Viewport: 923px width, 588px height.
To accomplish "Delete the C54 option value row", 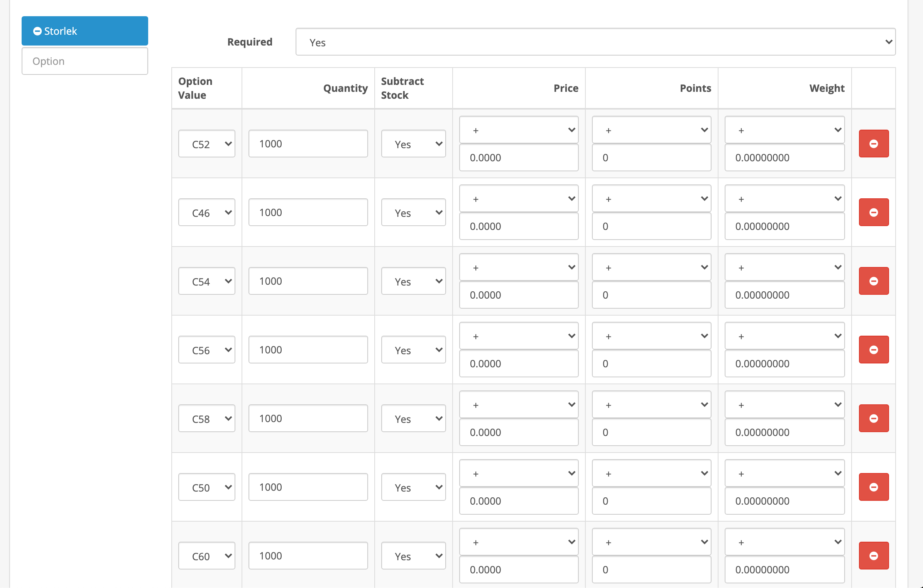I will [874, 281].
